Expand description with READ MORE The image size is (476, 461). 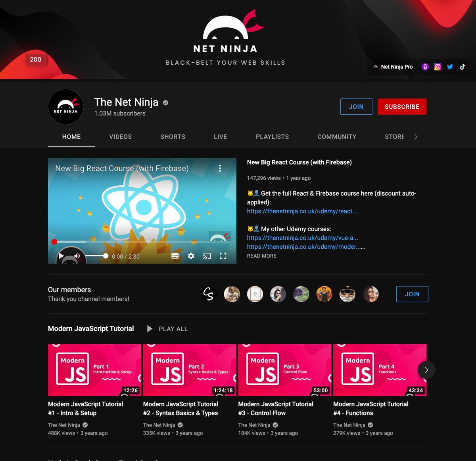pyautogui.click(x=262, y=256)
